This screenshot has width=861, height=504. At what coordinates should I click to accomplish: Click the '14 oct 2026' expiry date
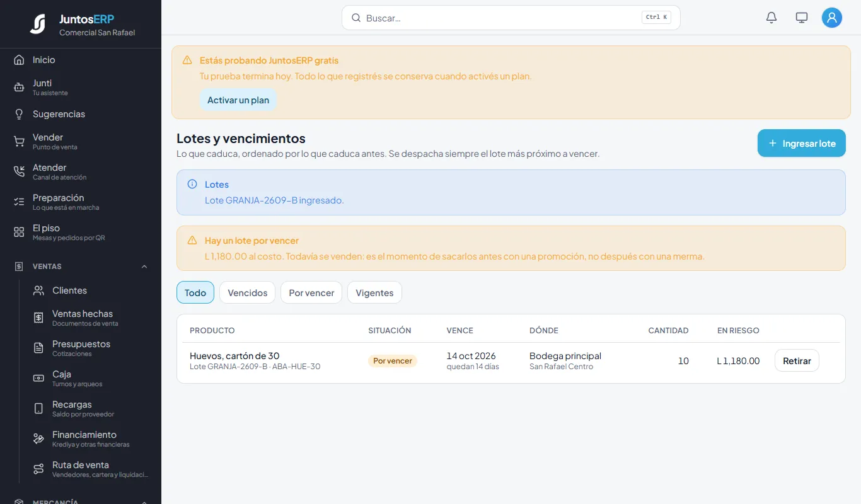click(x=471, y=356)
